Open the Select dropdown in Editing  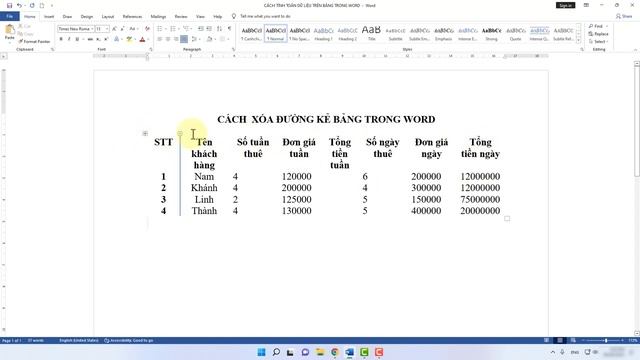(x=599, y=42)
